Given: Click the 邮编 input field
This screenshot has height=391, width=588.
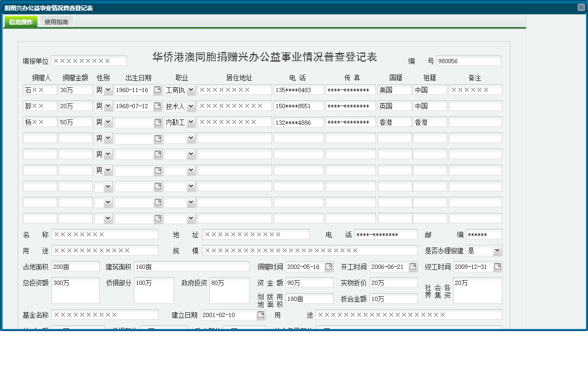Looking at the screenshot, I should (x=484, y=235).
